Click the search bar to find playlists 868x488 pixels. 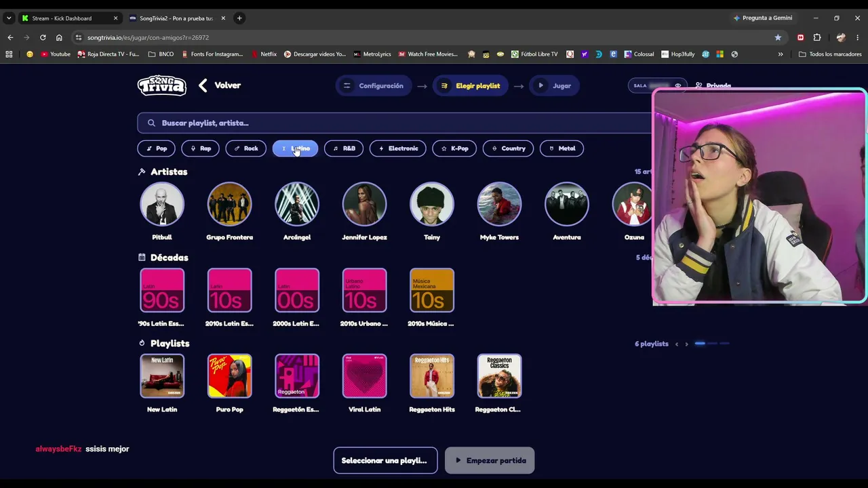(x=395, y=123)
